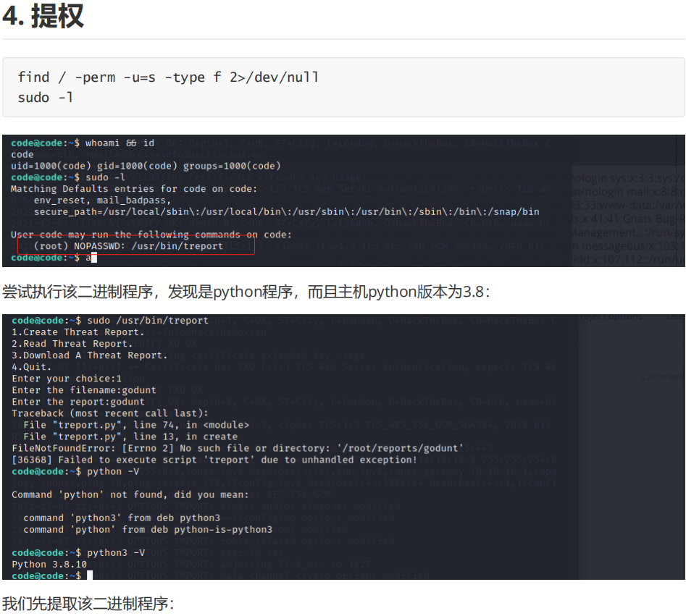This screenshot has width=686, height=616.
Task: Click "Traceback (most recent call last):" line
Action: click(110, 413)
